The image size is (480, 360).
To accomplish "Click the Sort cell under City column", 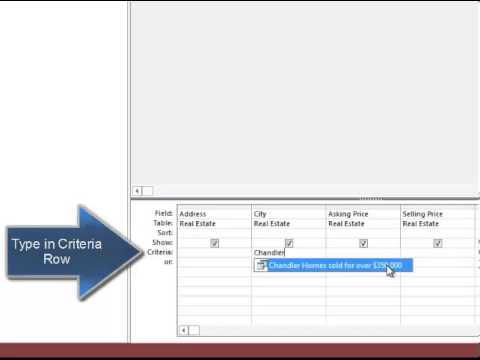I will (x=289, y=233).
